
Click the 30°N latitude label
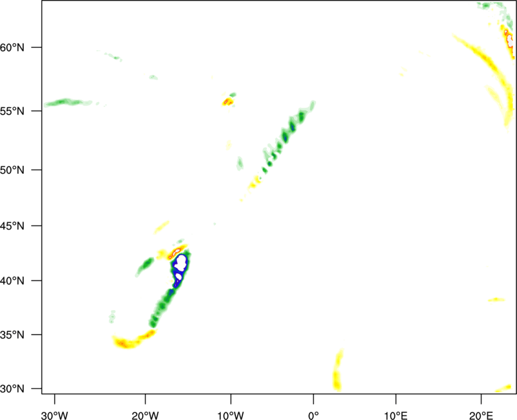[x=12, y=389]
